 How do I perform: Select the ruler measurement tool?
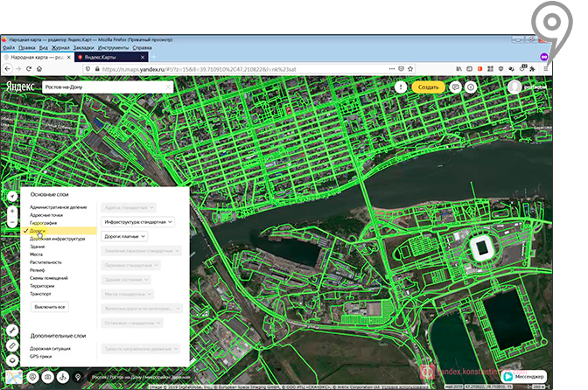tap(12, 345)
